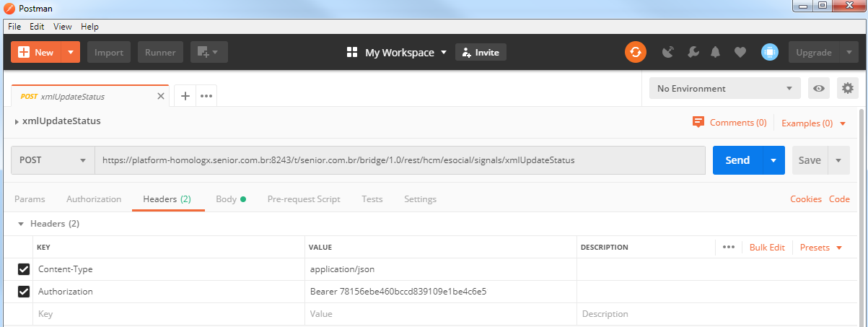
Task: Open the Presets dropdown
Action: 821,248
